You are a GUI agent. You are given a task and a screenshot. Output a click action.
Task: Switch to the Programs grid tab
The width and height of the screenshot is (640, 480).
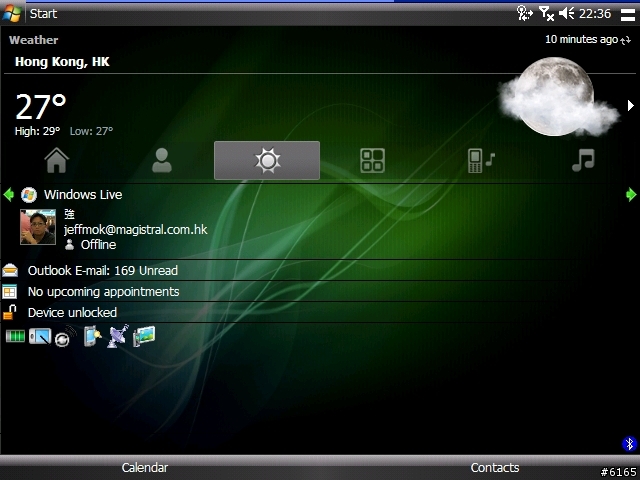coord(372,160)
